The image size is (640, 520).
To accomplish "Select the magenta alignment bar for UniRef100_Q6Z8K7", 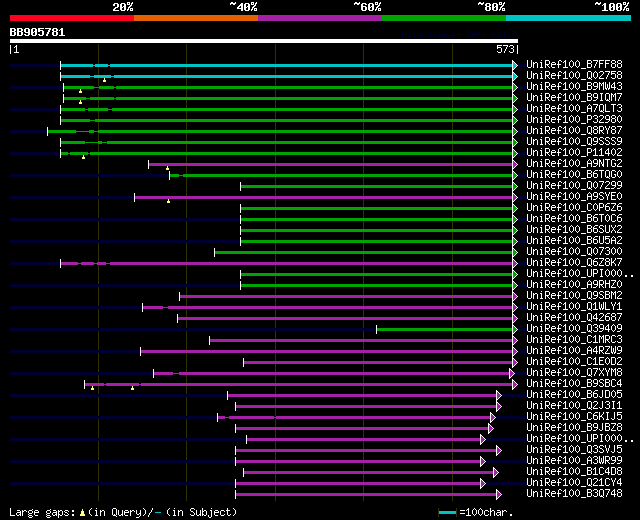I will tap(287, 264).
